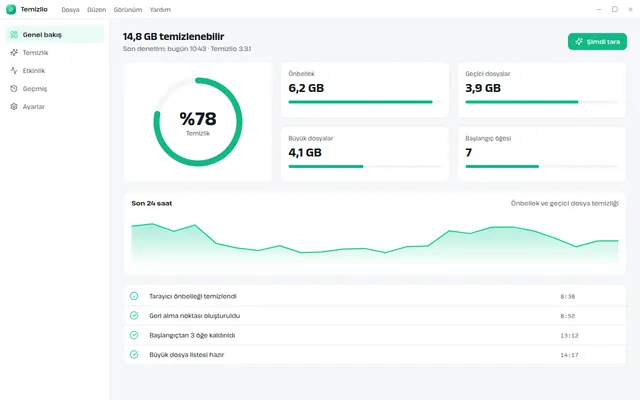Click the %78 Temizlik circular gauge
Image resolution: width=640 pixels, height=400 pixels.
[198, 122]
